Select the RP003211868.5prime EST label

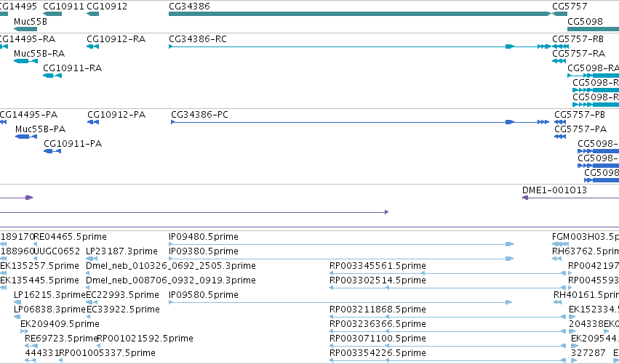click(x=378, y=310)
